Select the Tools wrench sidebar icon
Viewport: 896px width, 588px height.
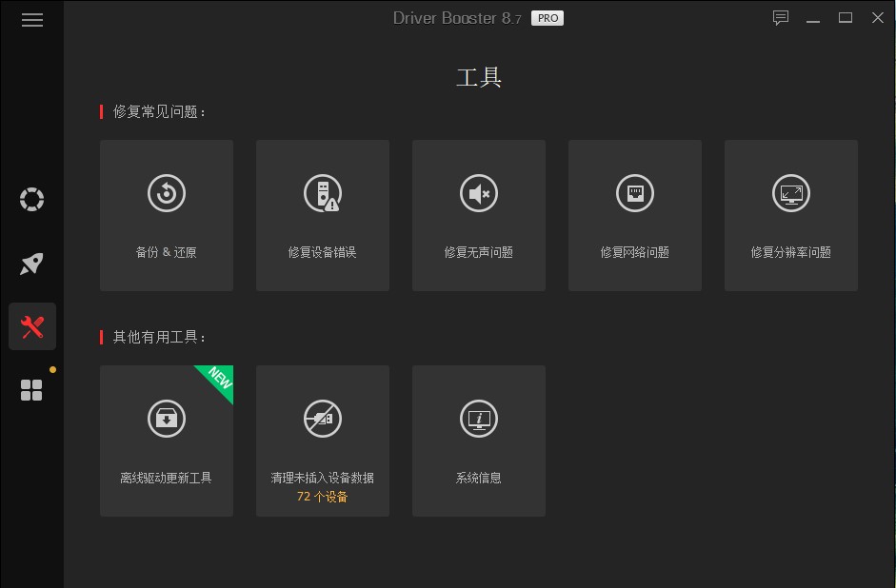32,326
